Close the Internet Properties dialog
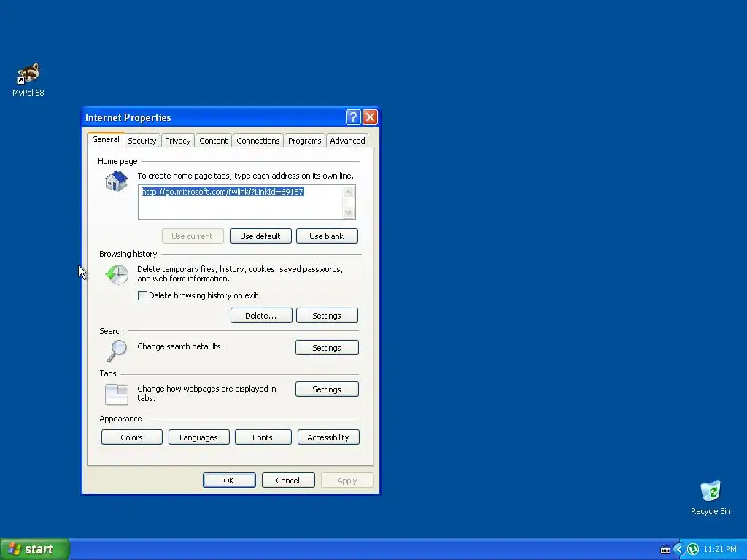The height and width of the screenshot is (560, 747). 370,117
